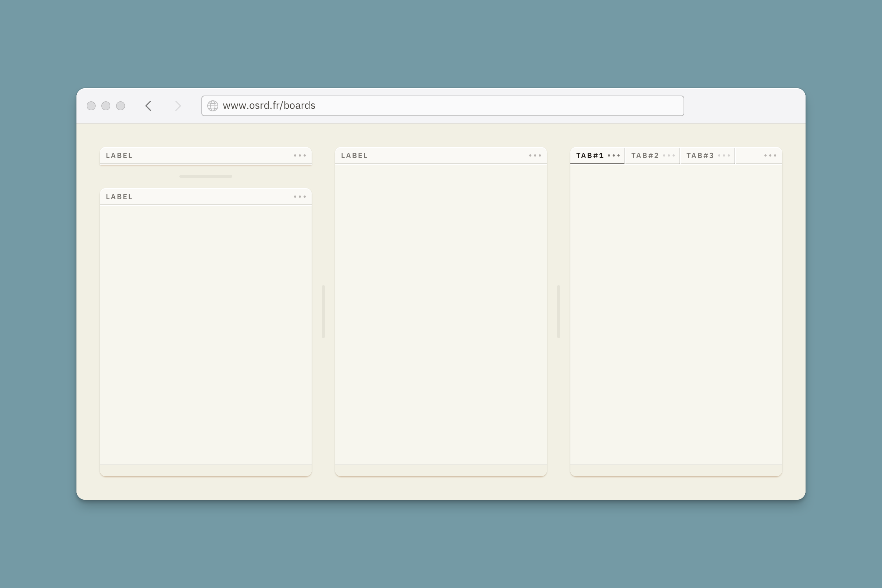Viewport: 882px width, 588px height.
Task: Click the www.osrd.fr/boards address field
Action: [x=442, y=106]
